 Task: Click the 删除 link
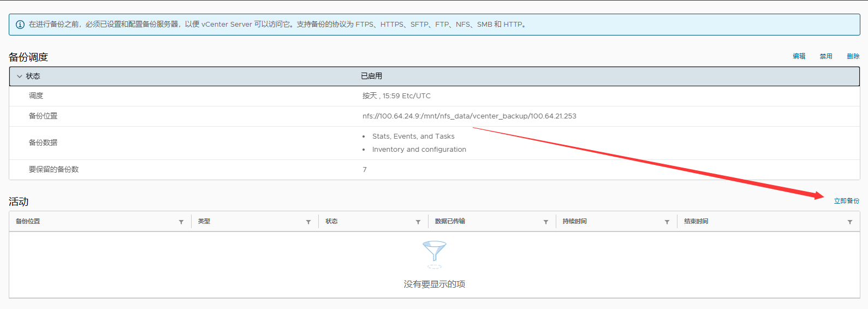click(x=853, y=56)
